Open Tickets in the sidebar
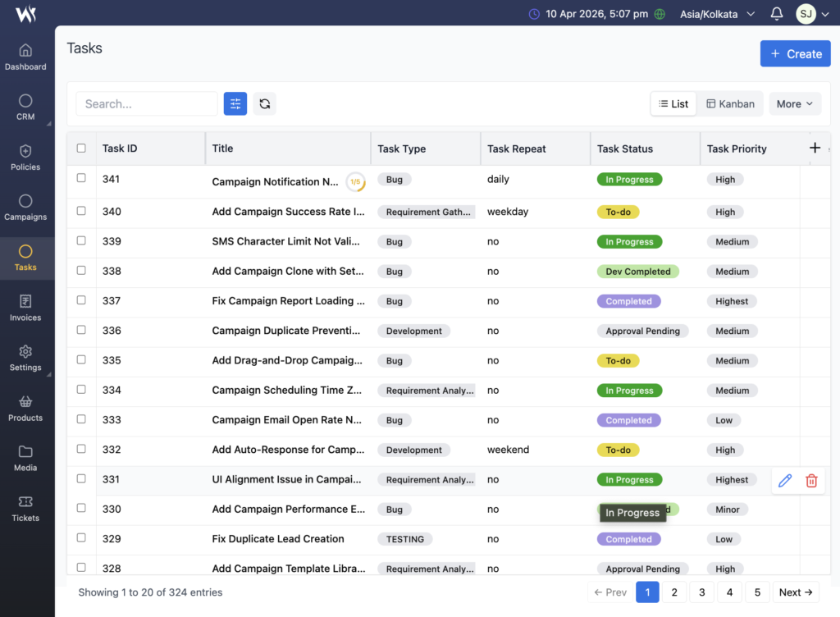 (25, 508)
